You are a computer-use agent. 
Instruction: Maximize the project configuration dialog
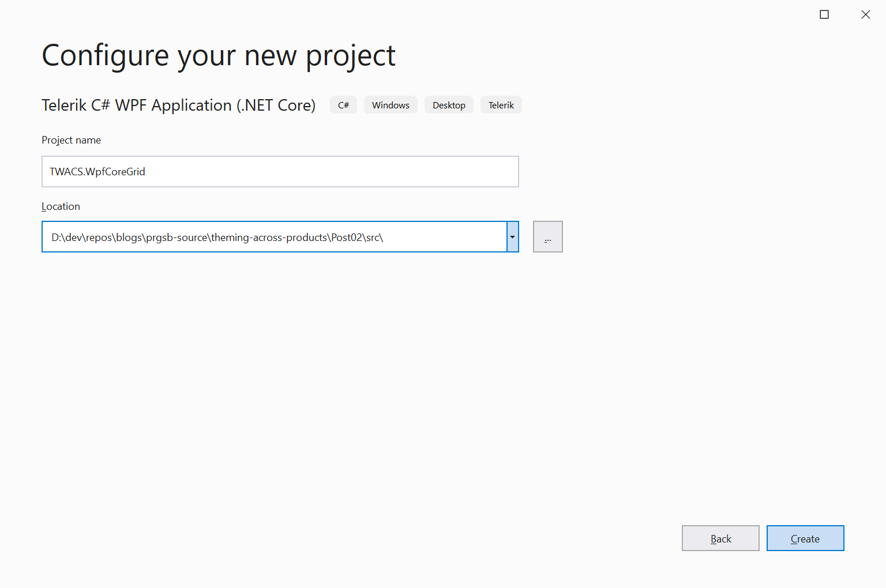[x=824, y=14]
